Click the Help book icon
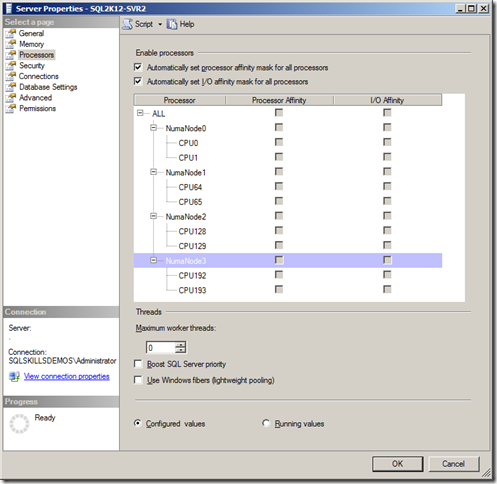The width and height of the screenshot is (497, 484). tap(172, 24)
